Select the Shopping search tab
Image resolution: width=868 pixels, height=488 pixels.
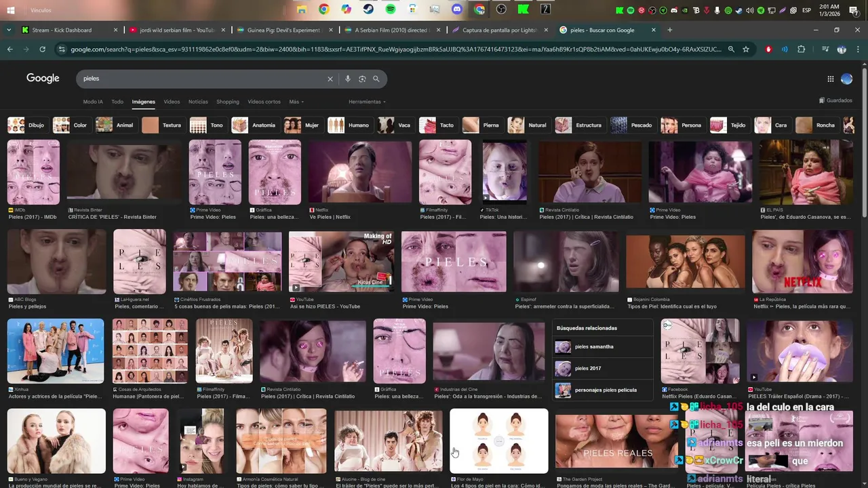click(228, 102)
